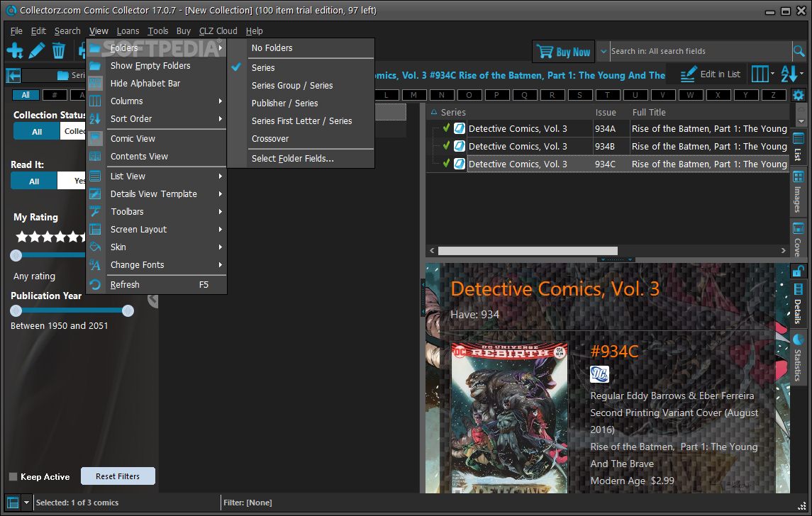Expand the Sort Order submenu
Viewport: 812px width, 516px height.
157,118
